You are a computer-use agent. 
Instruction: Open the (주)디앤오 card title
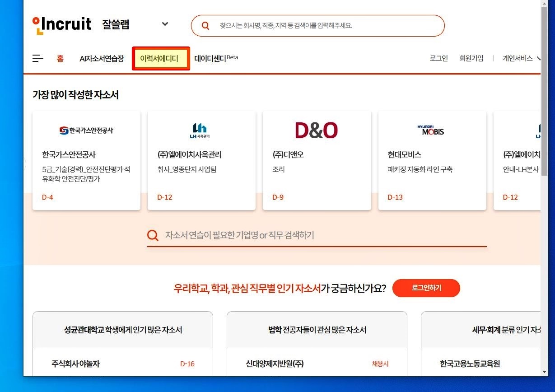288,155
